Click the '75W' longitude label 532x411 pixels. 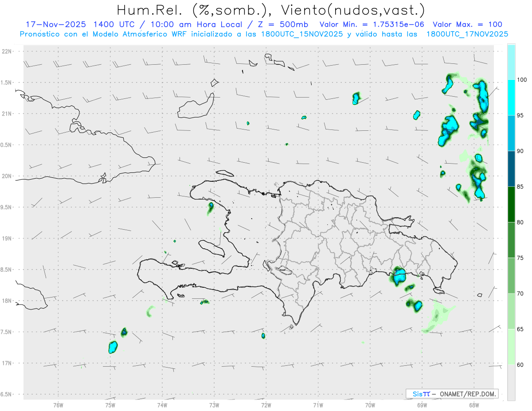point(110,405)
